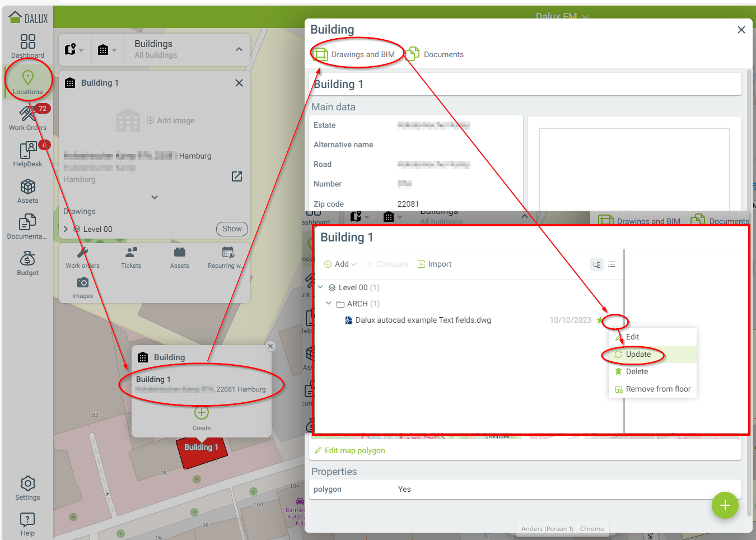Viewport: 756px width, 540px height.
Task: Select Dalux autocad example Text fields.dwg file
Action: [x=423, y=320]
